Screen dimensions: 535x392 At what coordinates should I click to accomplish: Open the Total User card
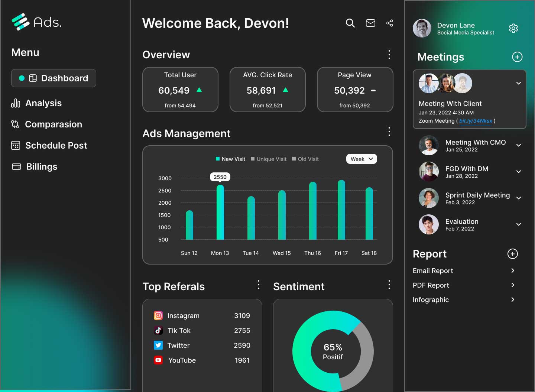tap(180, 90)
